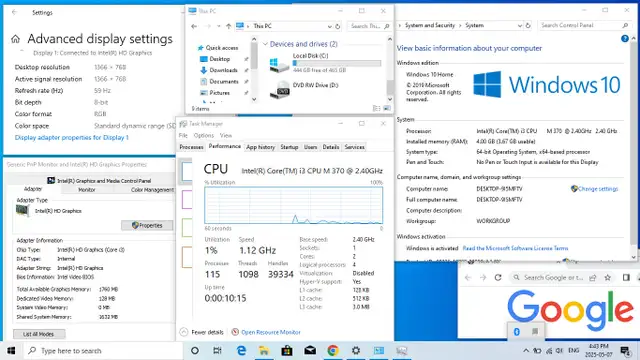Select Quick access in navigation pane
The image size is (640, 360).
tap(222, 48)
